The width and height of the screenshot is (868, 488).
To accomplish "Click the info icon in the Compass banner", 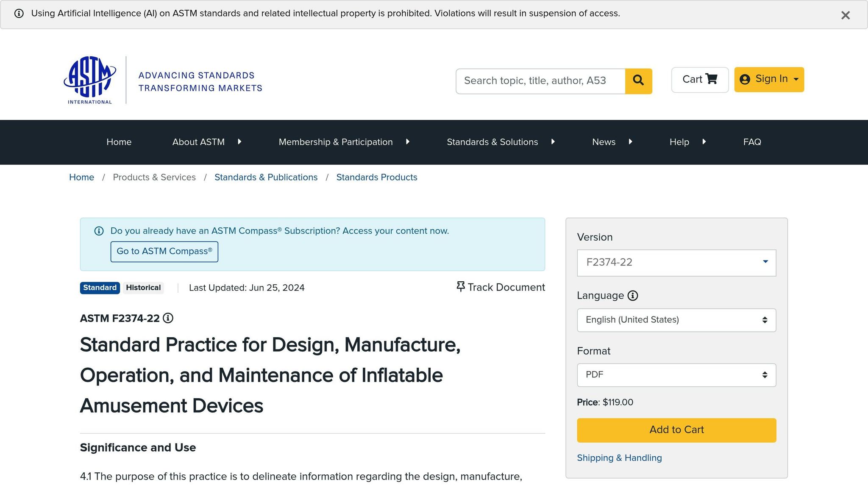I will (98, 231).
